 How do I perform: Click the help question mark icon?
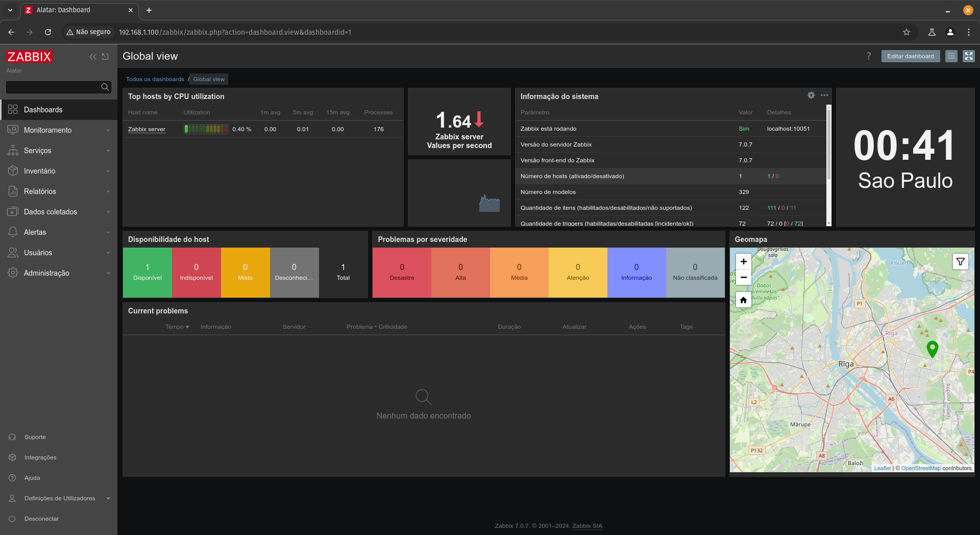click(869, 56)
